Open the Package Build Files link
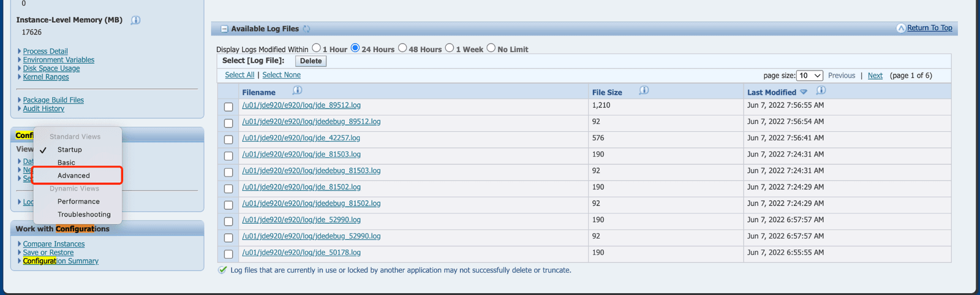This screenshot has width=980, height=295. (x=53, y=100)
